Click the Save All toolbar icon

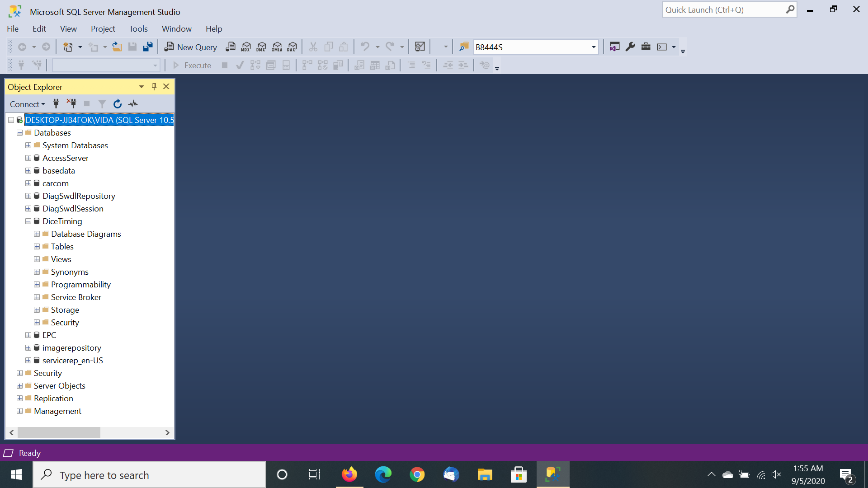pyautogui.click(x=148, y=47)
